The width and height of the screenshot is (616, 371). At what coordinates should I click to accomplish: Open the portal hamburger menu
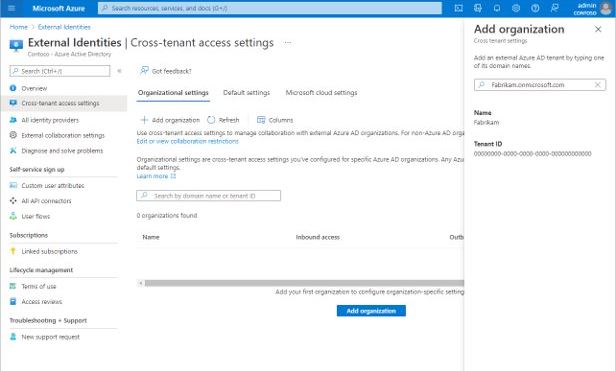11,8
